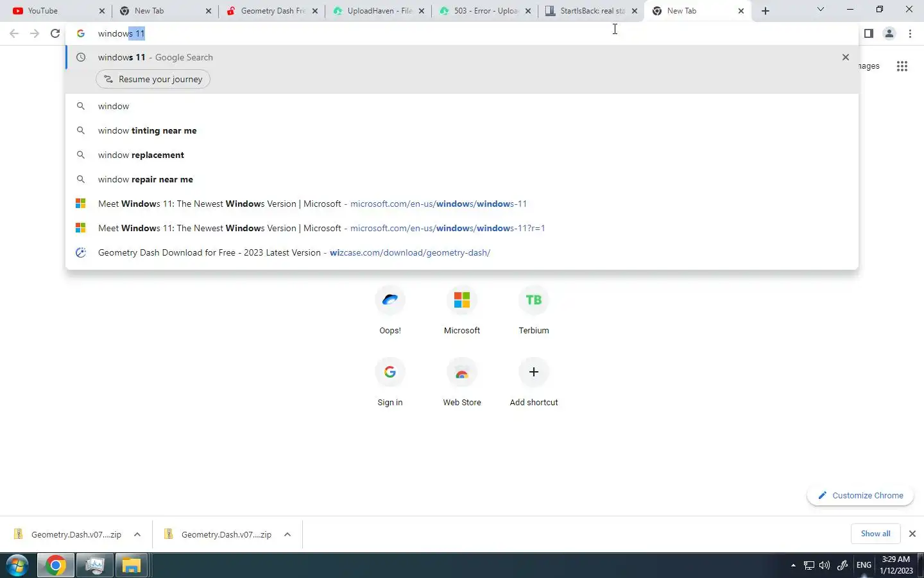
Task: Show hidden system tray icons
Action: [x=793, y=565]
